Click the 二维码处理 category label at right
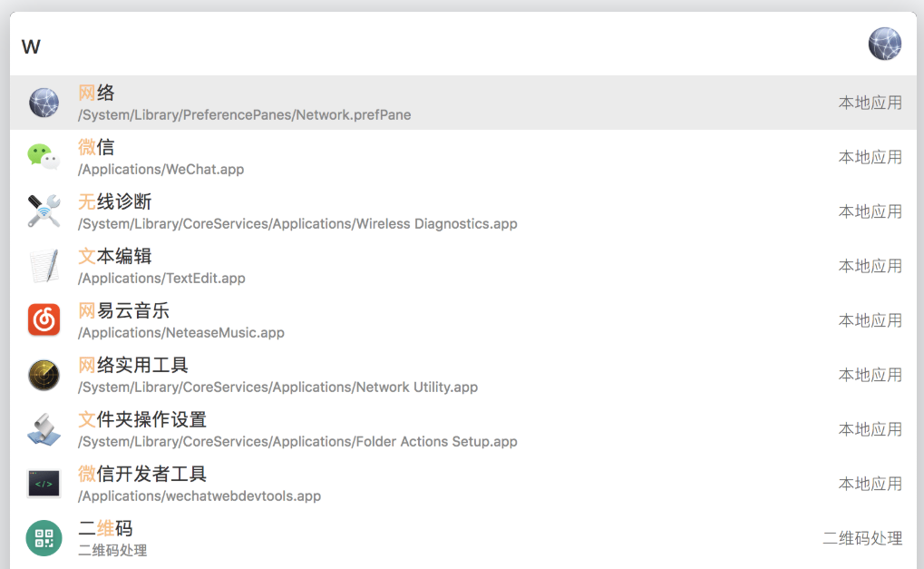 coord(862,538)
